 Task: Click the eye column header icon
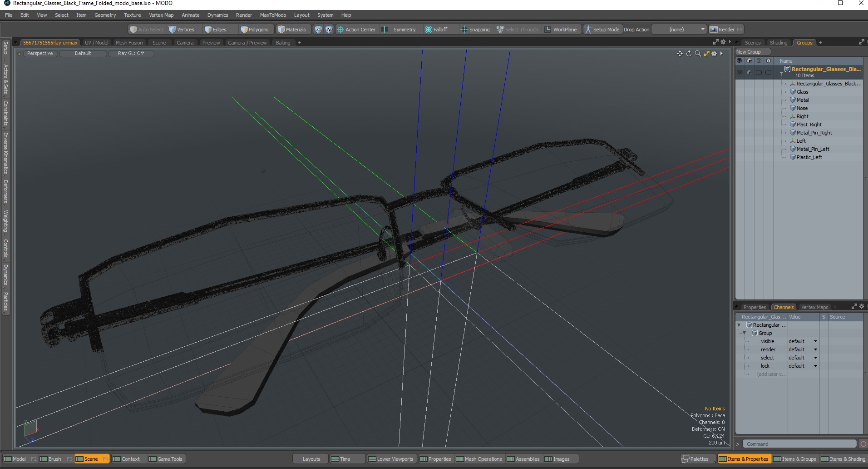point(740,60)
